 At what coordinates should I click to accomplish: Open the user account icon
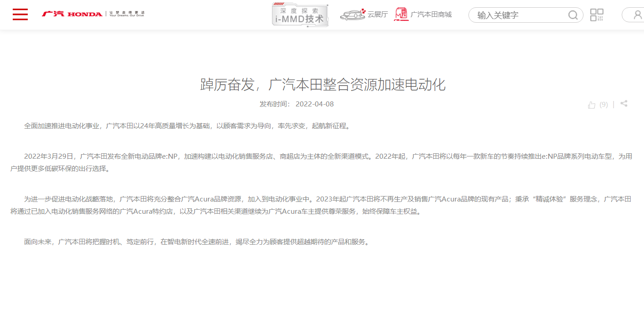point(638,15)
